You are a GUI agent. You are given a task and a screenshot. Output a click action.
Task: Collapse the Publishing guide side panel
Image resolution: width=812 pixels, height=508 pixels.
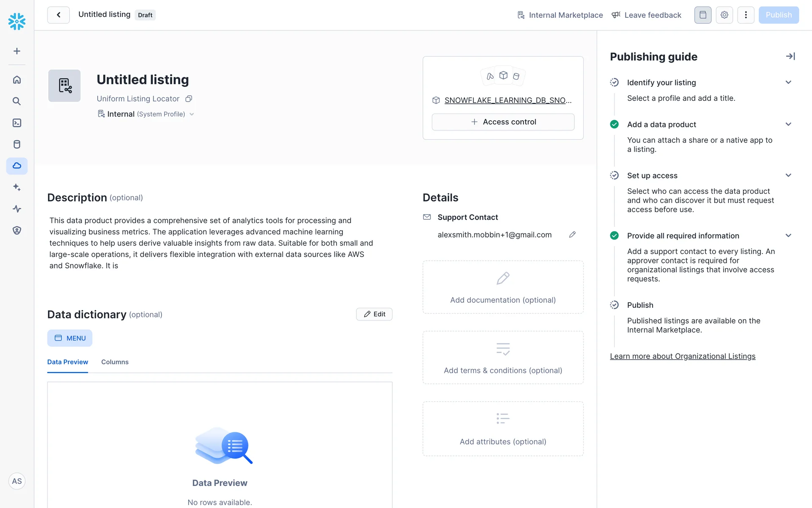pos(790,56)
